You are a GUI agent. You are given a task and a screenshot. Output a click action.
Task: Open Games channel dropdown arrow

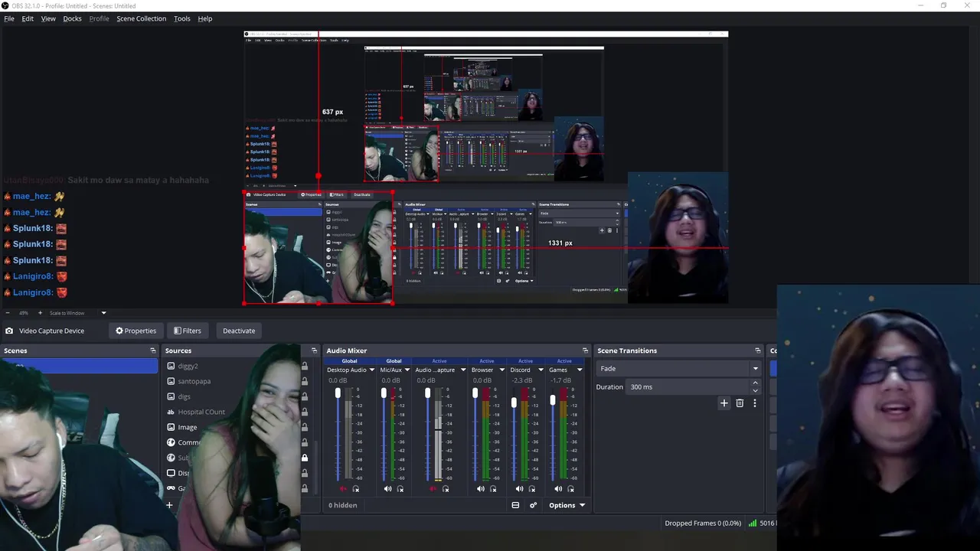(x=579, y=370)
